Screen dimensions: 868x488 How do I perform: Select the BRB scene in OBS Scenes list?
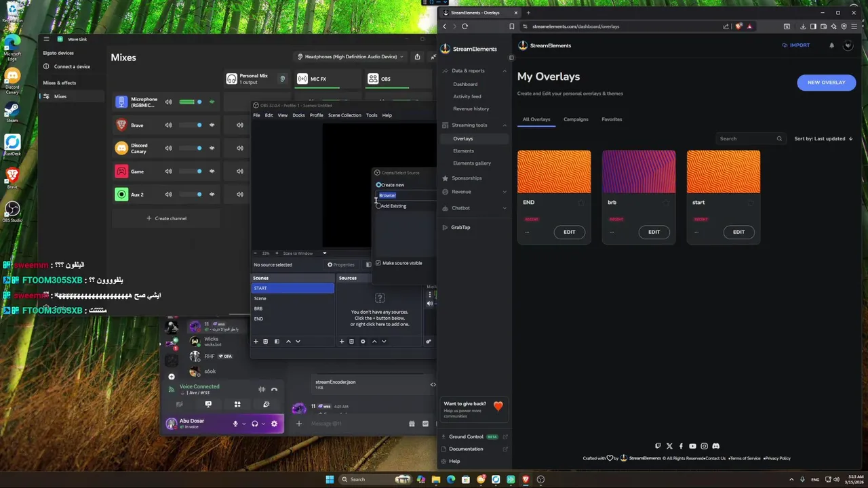293,308
